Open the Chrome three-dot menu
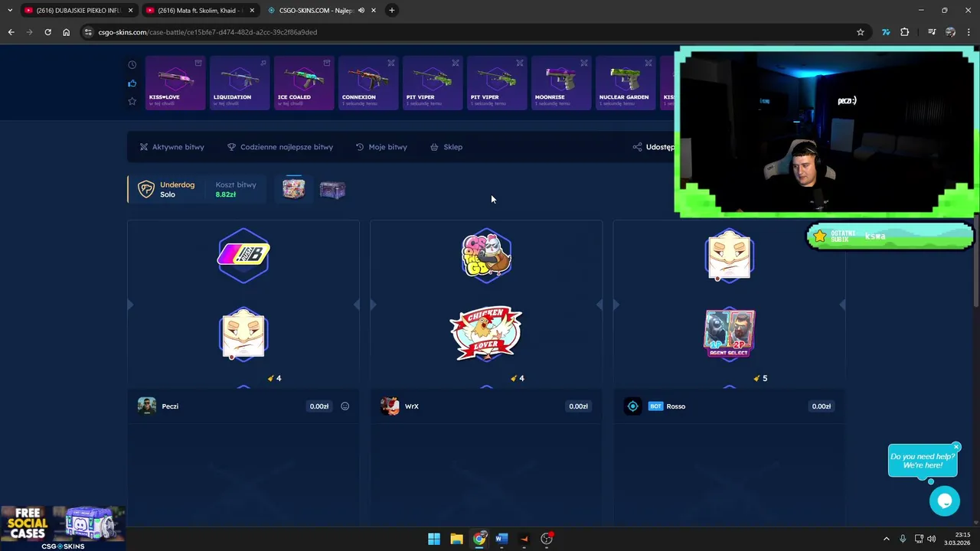The height and width of the screenshot is (551, 980). pyautogui.click(x=969, y=32)
